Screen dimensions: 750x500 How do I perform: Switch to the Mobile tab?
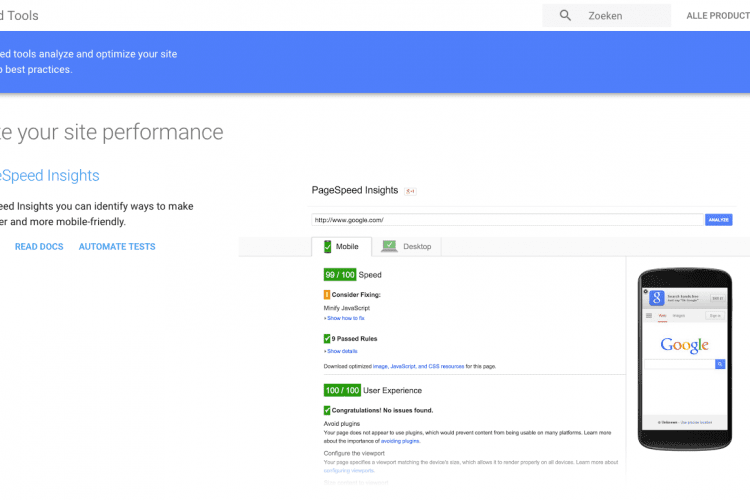point(342,246)
